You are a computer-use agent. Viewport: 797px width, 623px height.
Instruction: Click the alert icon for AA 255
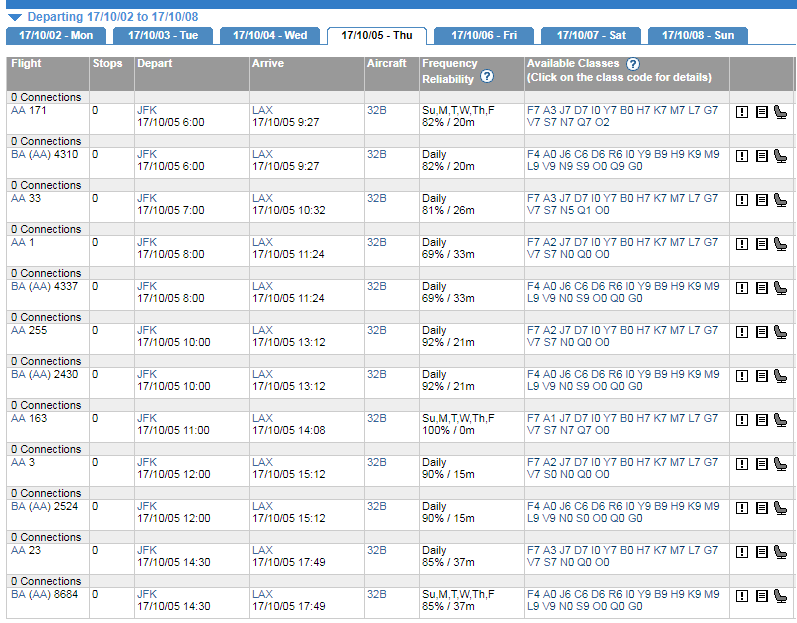[742, 332]
